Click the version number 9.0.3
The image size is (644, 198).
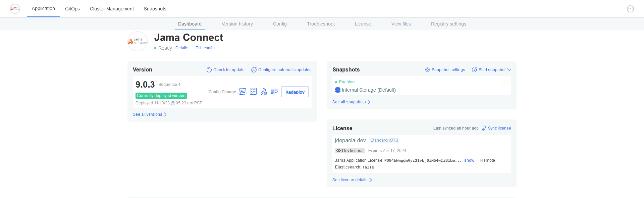(145, 85)
